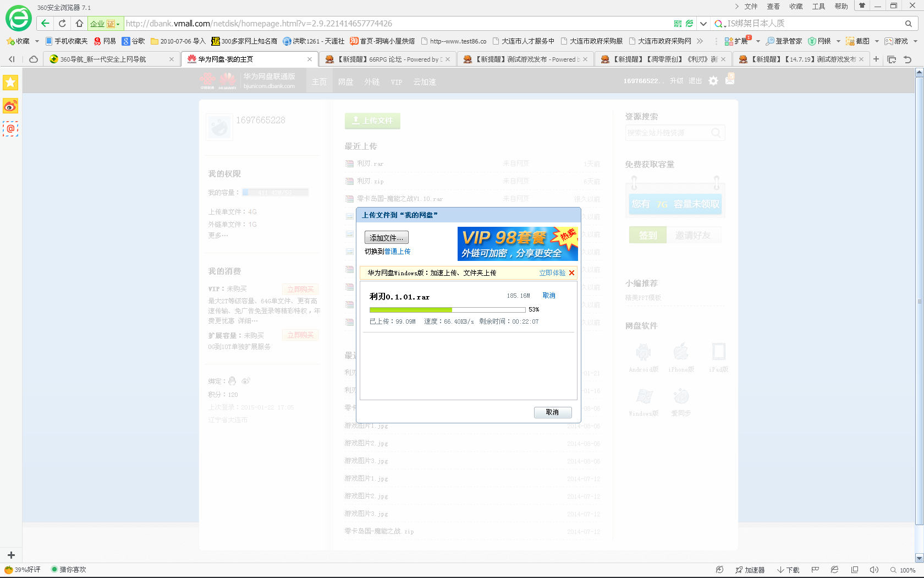Open the 手机收藏夹 bookmark

[66, 41]
